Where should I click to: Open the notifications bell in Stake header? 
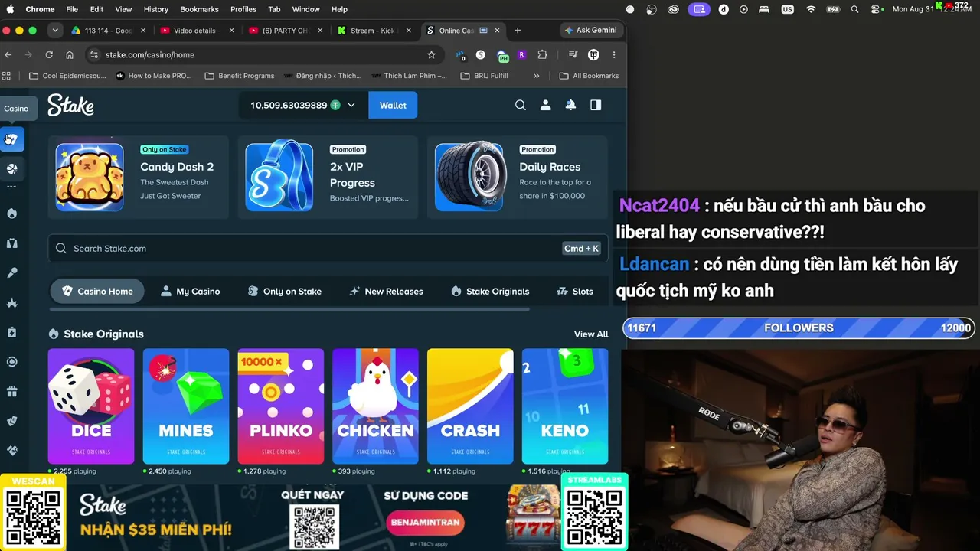tap(570, 105)
